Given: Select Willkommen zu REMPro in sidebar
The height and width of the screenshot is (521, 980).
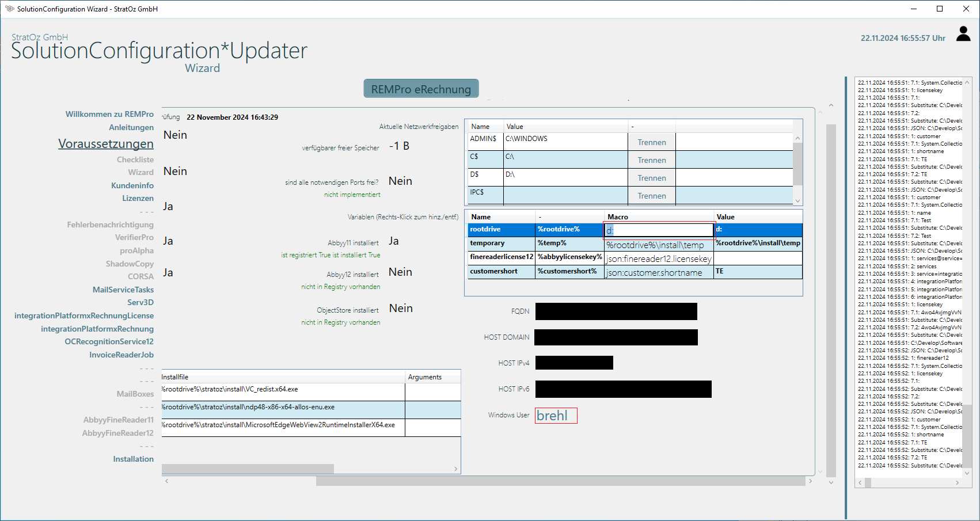Looking at the screenshot, I should (109, 114).
